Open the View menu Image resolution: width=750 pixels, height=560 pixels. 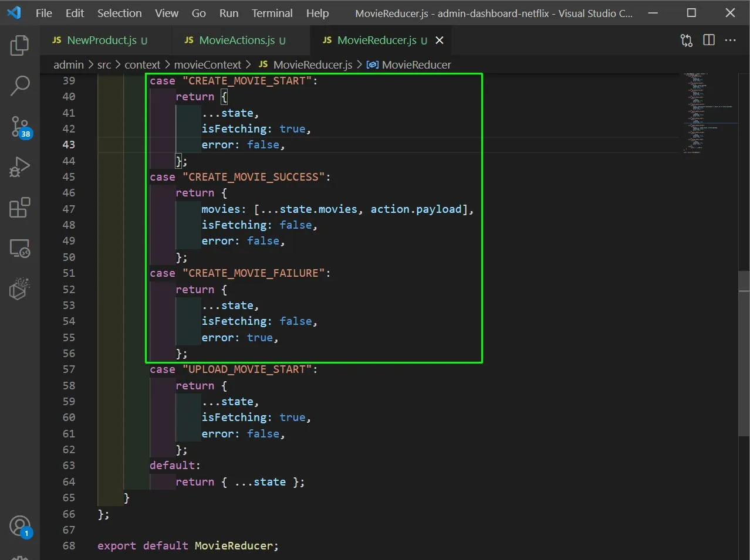pos(167,13)
